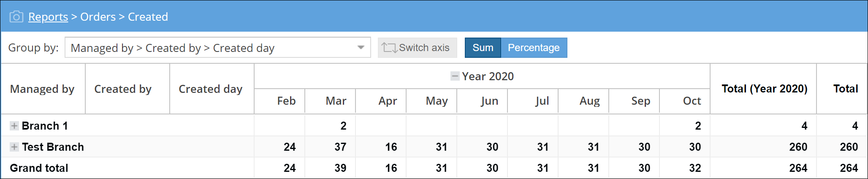Image resolution: width=868 pixels, height=179 pixels.
Task: Open the Group by dropdown arrow
Action: point(361,48)
